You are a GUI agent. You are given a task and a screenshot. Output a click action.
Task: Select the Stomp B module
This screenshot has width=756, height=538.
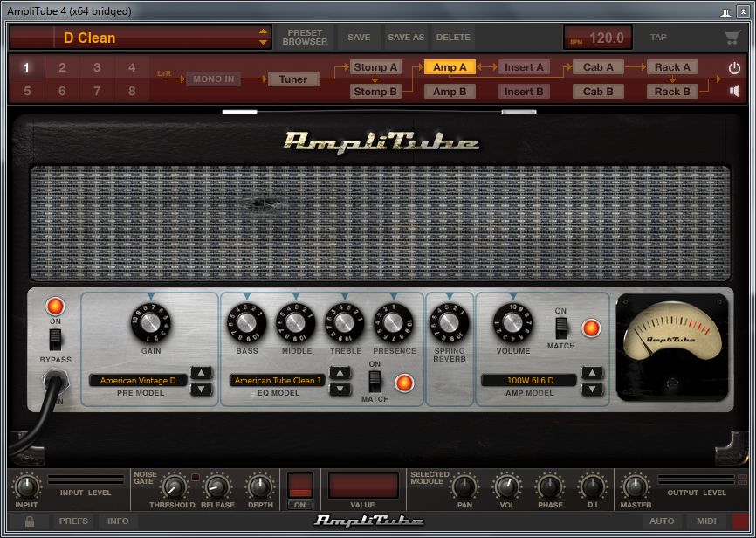tap(375, 91)
